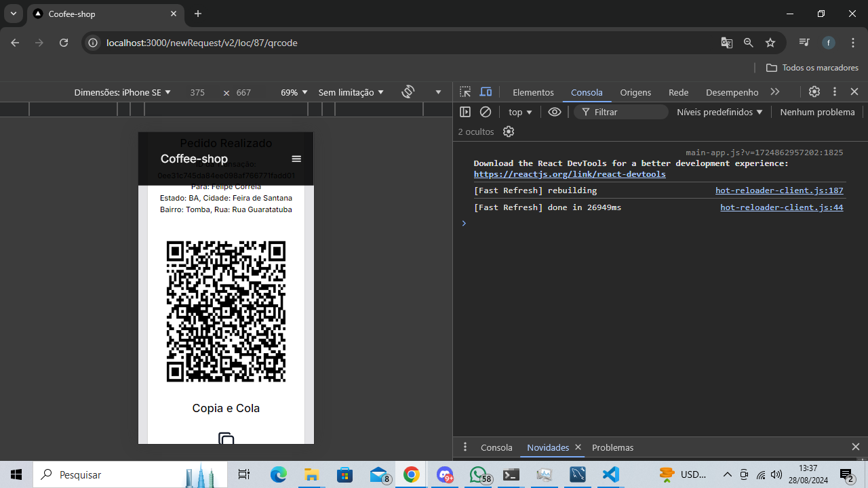Open Todos os marcadores bookmarks folder
Screen dimensions: 868x488
coord(812,68)
